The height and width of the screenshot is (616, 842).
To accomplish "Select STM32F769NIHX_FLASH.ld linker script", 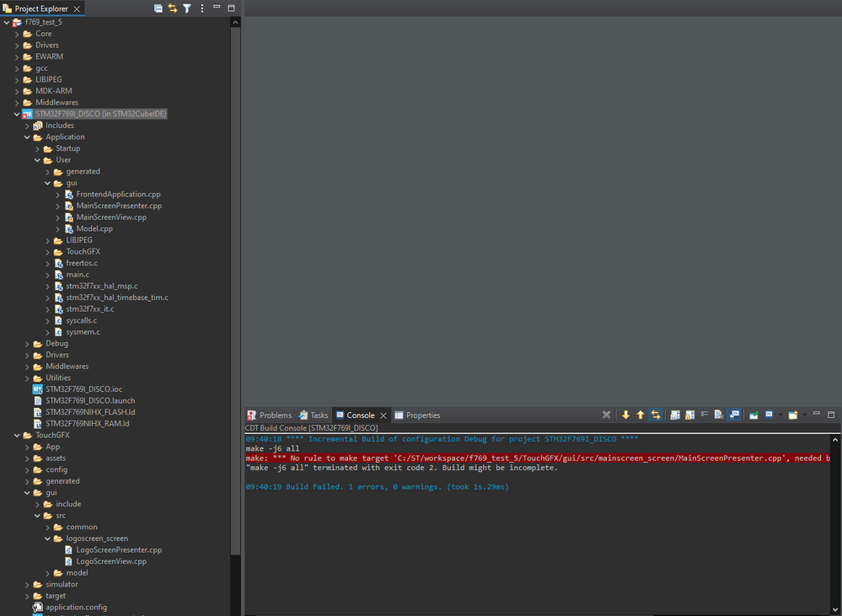I will [90, 412].
